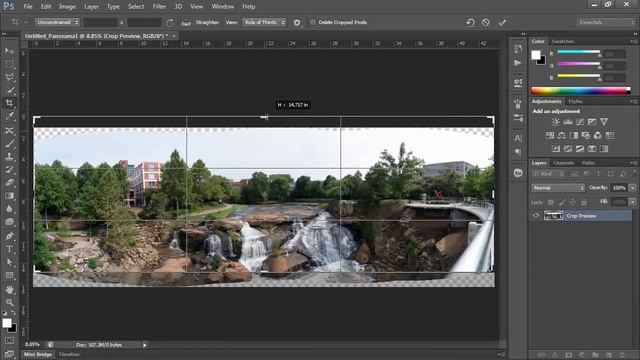Select the Dodge tool
Image resolution: width=640 pixels, height=360 pixels.
tap(9, 222)
